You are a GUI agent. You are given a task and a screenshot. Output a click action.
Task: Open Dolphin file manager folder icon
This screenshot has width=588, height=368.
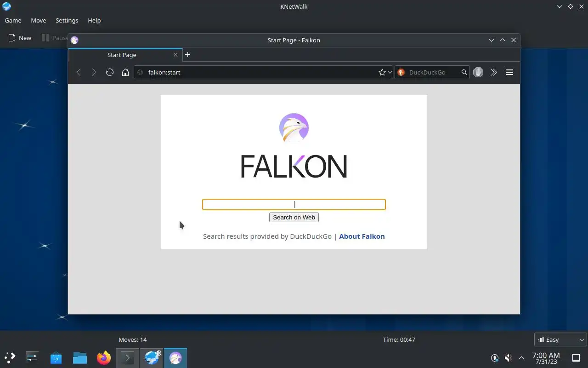(x=80, y=357)
